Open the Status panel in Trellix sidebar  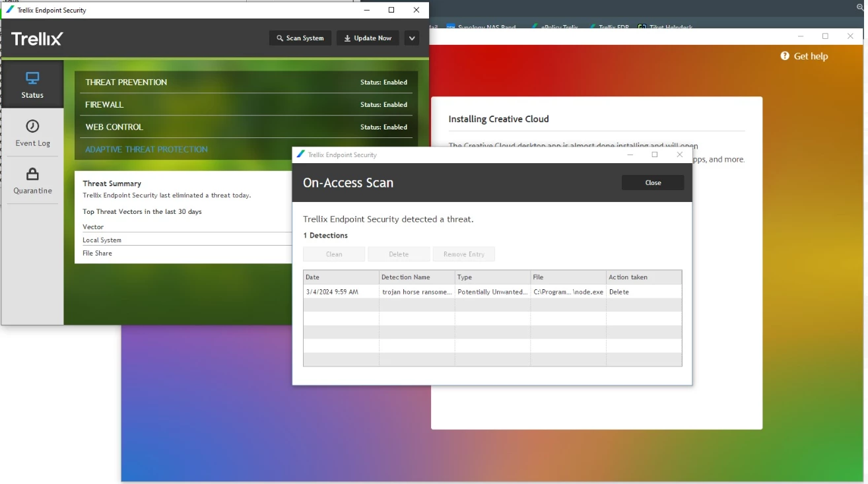coord(32,85)
